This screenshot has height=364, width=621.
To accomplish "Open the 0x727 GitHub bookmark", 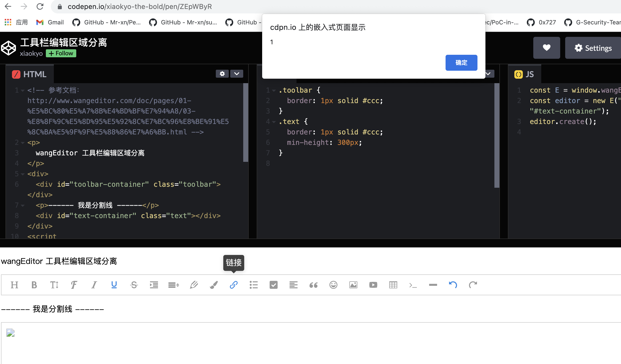I will [541, 22].
